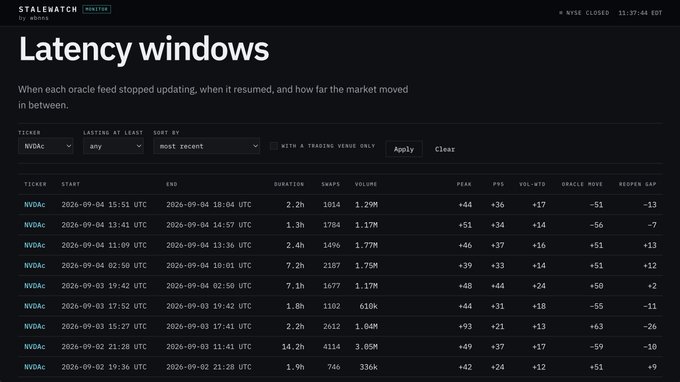The height and width of the screenshot is (382, 680).
Task: Click the 1014 swaps cell
Action: pos(332,205)
